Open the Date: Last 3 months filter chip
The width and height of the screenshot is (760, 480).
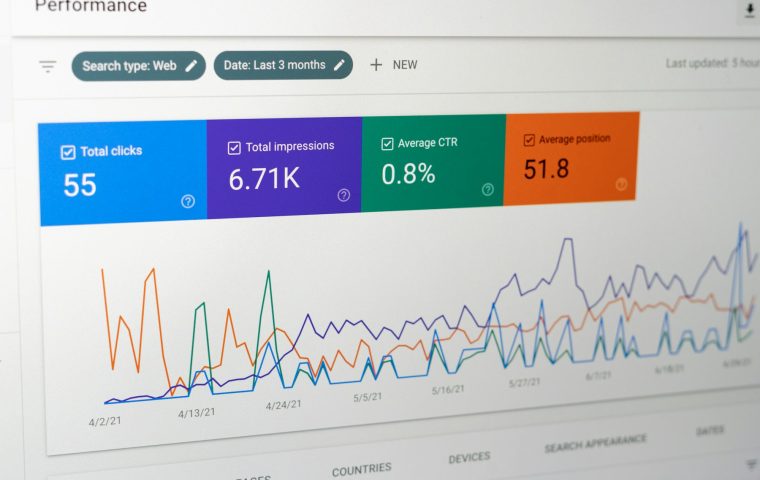click(283, 64)
